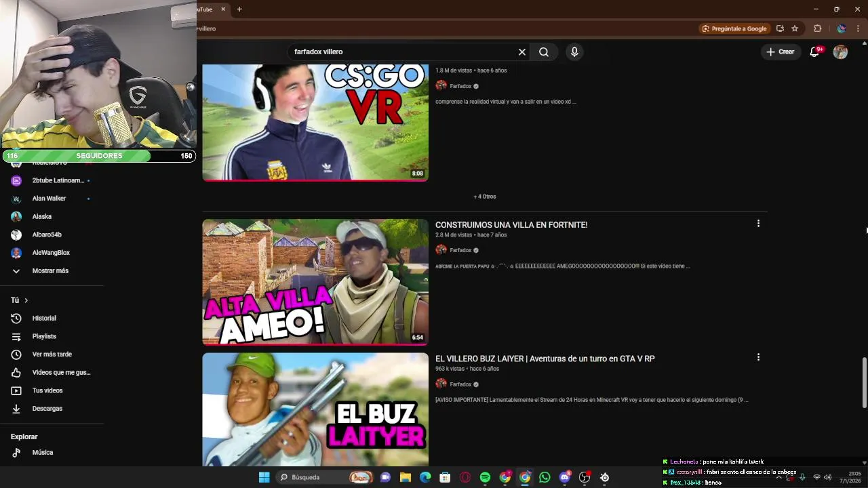Open File Explorer from the taskbar
The height and width of the screenshot is (488, 868).
click(x=405, y=477)
